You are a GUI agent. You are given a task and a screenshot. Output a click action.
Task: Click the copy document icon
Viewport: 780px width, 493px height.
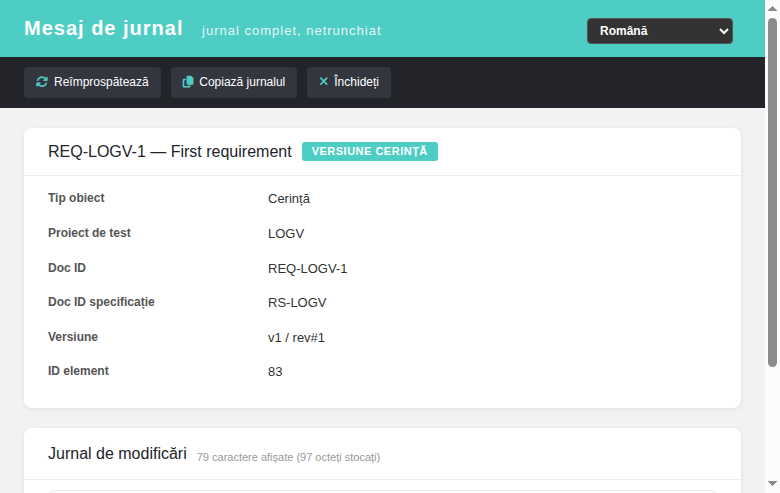[x=188, y=82]
